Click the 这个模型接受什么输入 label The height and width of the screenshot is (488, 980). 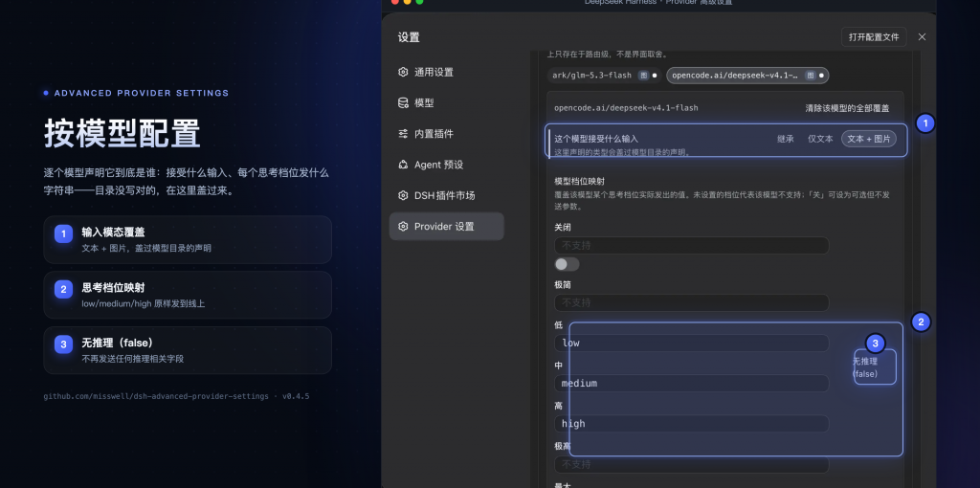point(596,139)
